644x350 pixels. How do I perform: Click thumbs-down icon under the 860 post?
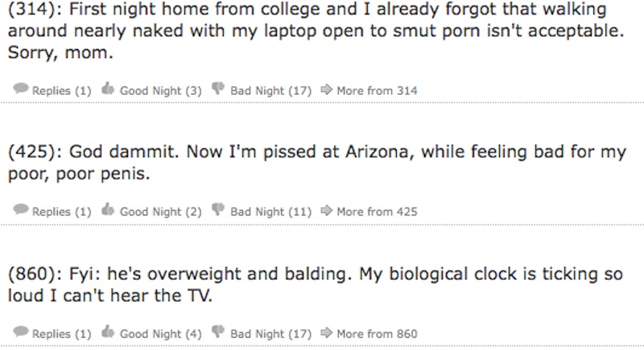(218, 333)
